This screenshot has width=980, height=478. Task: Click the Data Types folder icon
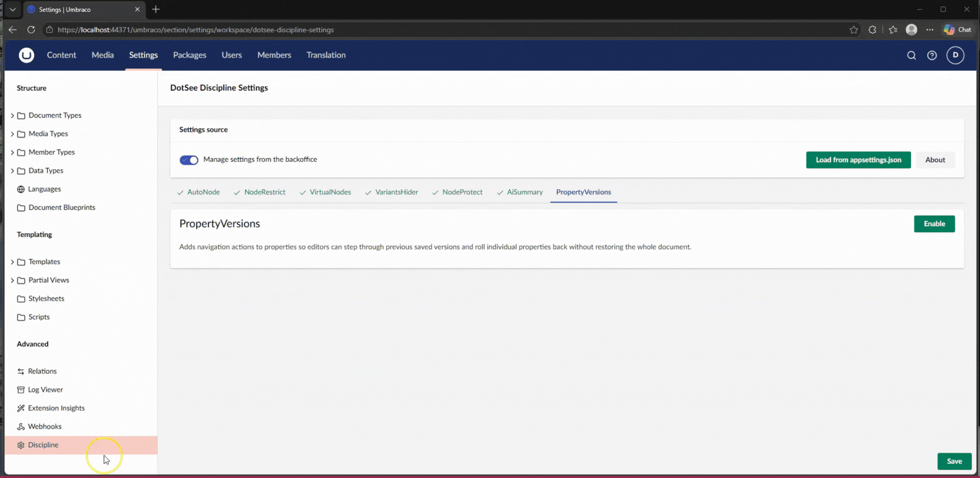click(x=21, y=171)
